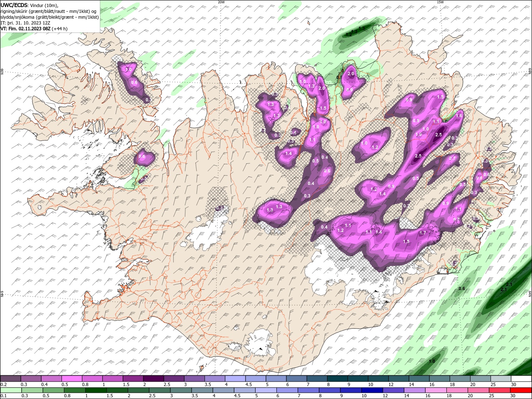Click the rain legend swatch between 7 and 8
Screen dimensions: 532x399
pos(308,390)
